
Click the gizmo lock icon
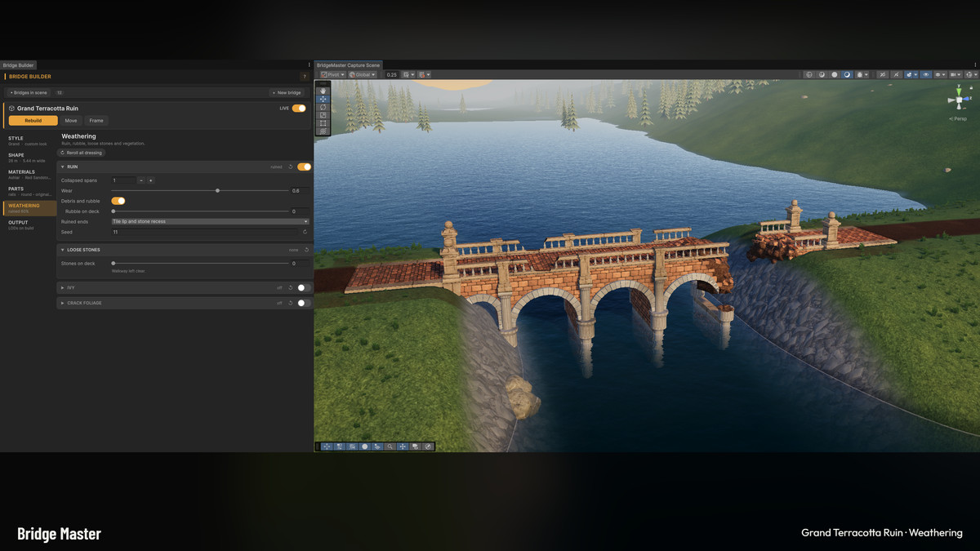pyautogui.click(x=971, y=87)
